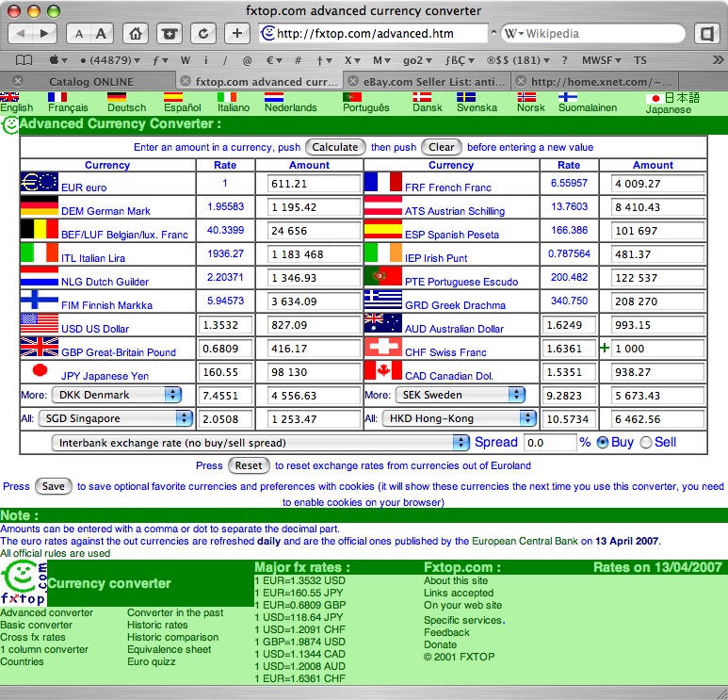Go to the Home page icon

click(x=136, y=33)
